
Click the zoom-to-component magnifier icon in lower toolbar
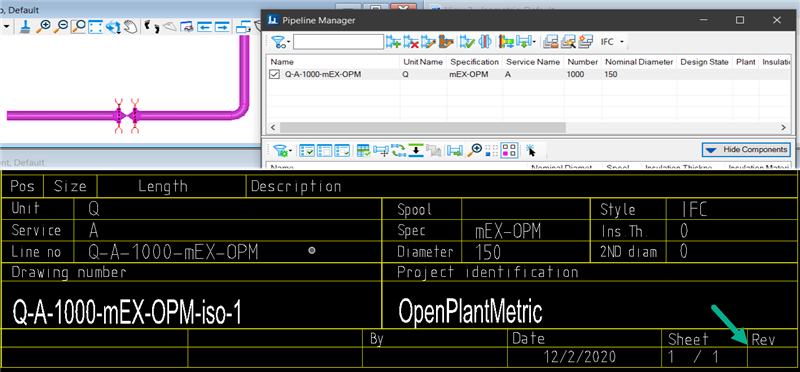(475, 150)
